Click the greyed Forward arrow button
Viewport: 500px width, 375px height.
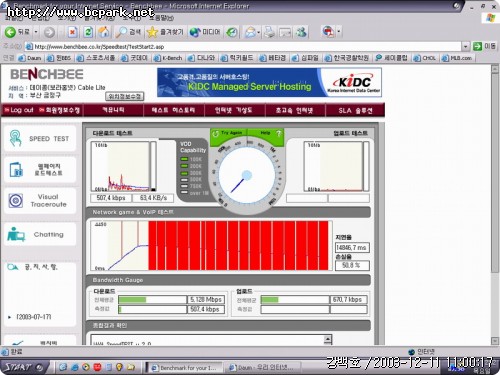point(49,32)
